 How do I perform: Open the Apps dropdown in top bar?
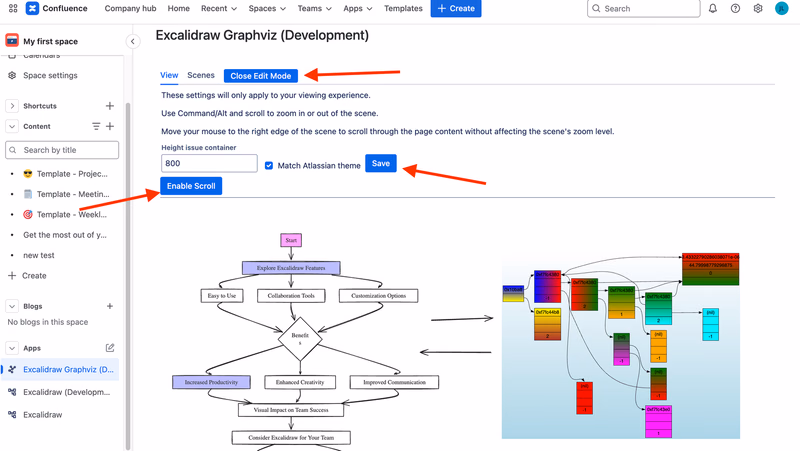357,8
